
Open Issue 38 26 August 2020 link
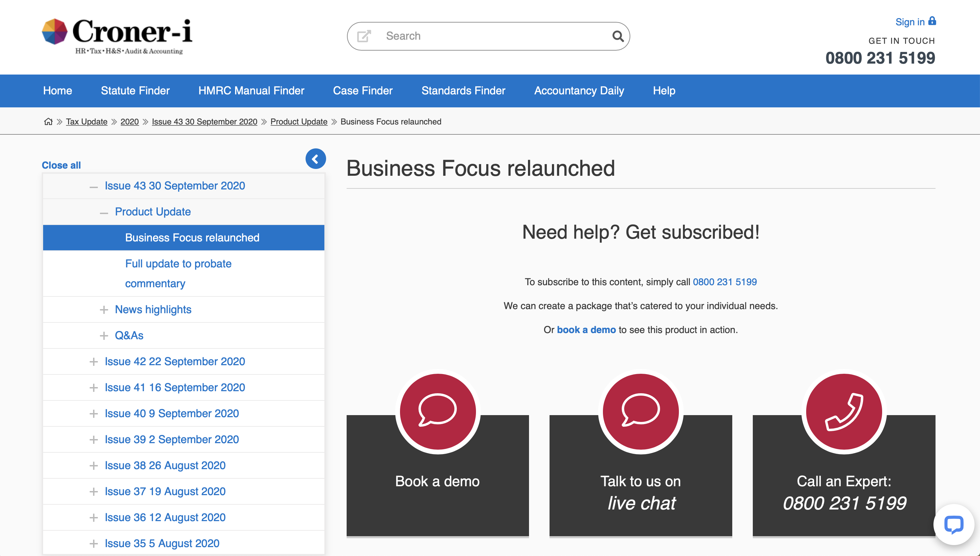(x=165, y=465)
